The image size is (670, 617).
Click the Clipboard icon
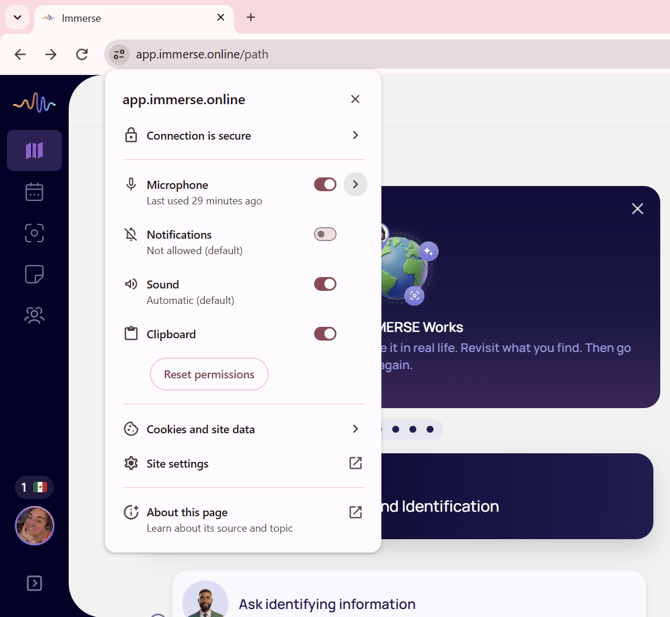(x=131, y=333)
